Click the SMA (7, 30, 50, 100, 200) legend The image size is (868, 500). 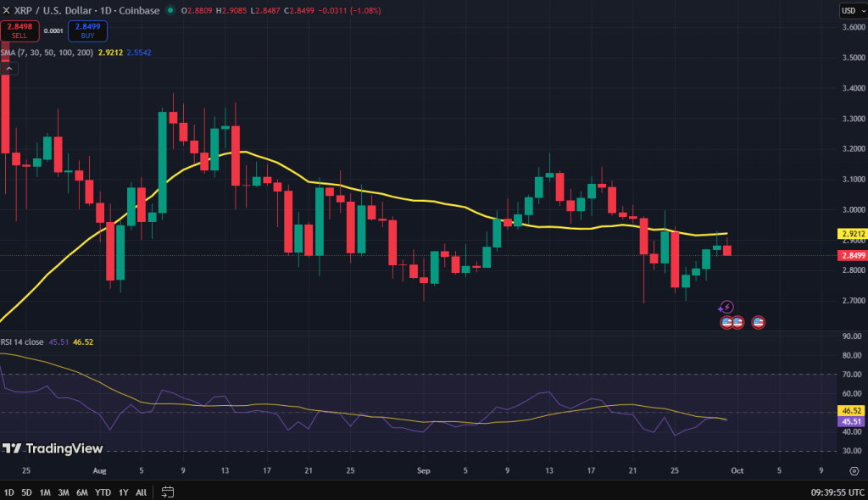(47, 53)
